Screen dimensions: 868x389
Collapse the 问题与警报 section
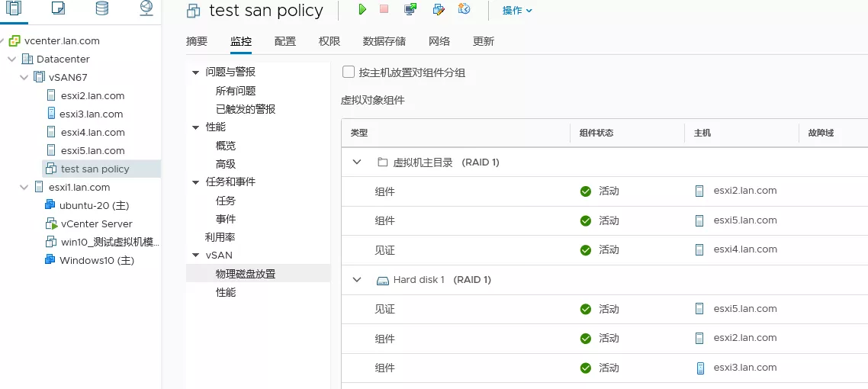[x=195, y=72]
